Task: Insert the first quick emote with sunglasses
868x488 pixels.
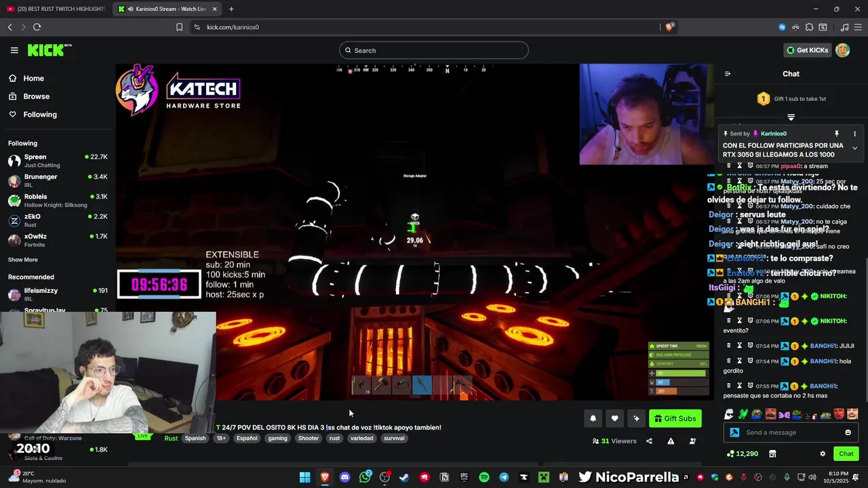Action: 729,414
